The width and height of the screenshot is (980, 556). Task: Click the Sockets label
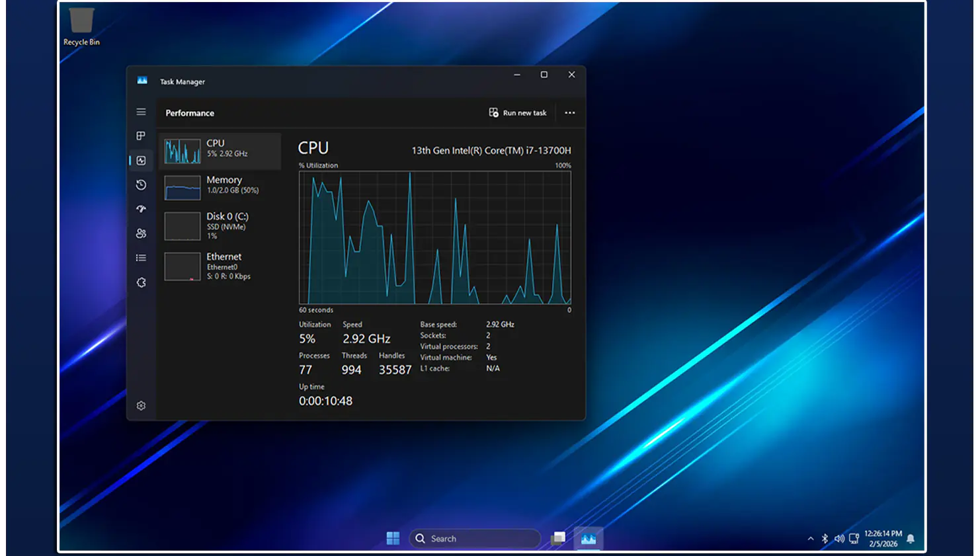(433, 336)
